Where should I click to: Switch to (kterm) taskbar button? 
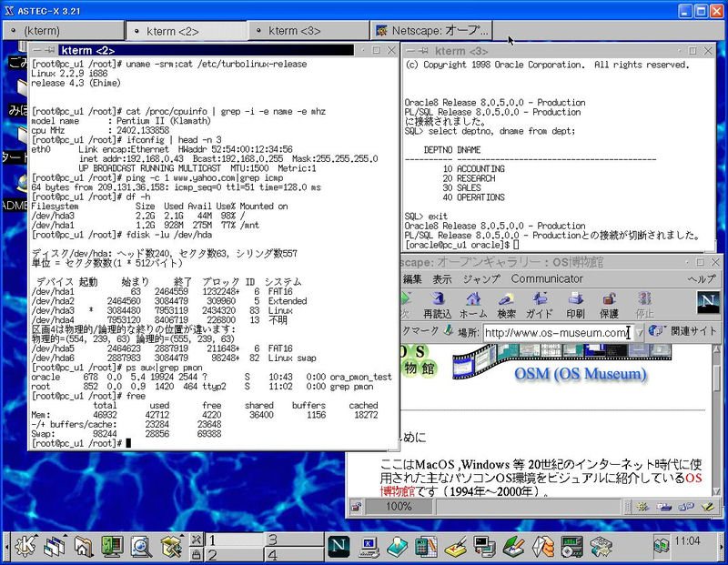click(x=64, y=31)
